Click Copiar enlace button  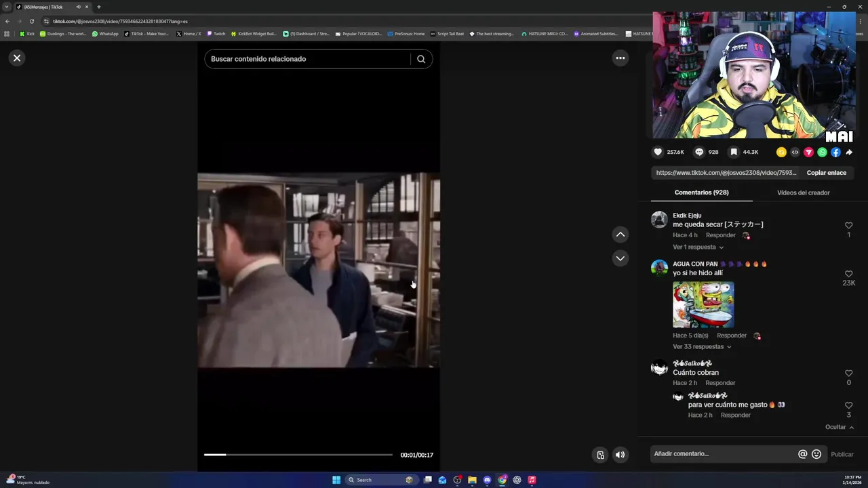826,173
